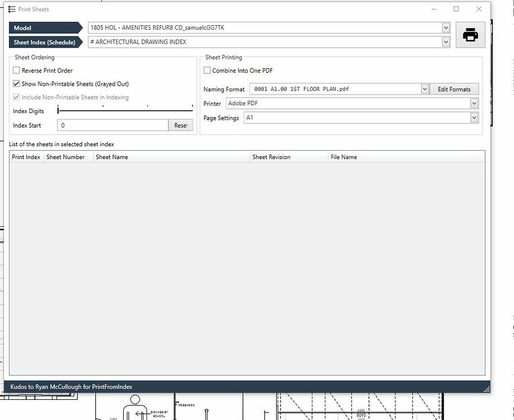The height and width of the screenshot is (420, 514).
Task: Enable Reverse Print Order
Action: 16,71
